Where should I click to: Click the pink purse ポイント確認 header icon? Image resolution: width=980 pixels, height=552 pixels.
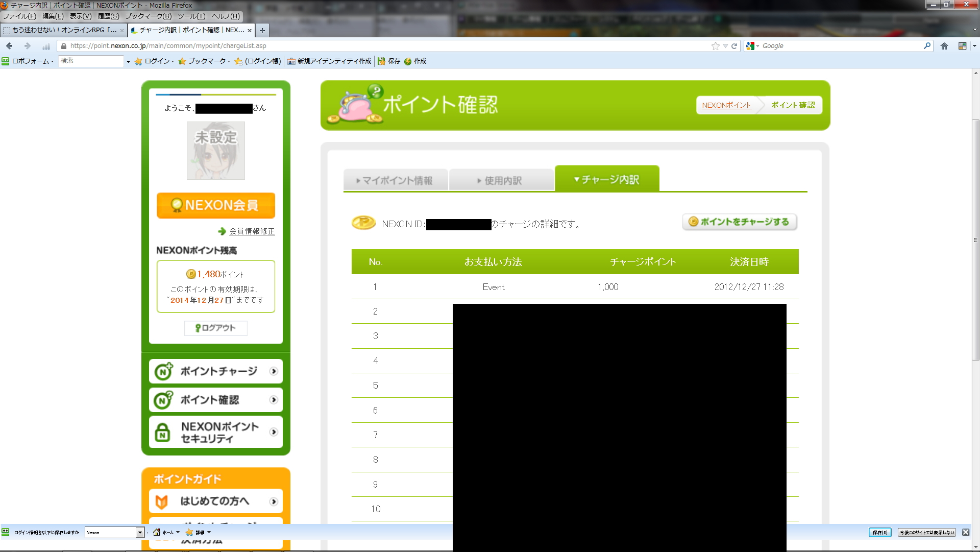point(356,105)
